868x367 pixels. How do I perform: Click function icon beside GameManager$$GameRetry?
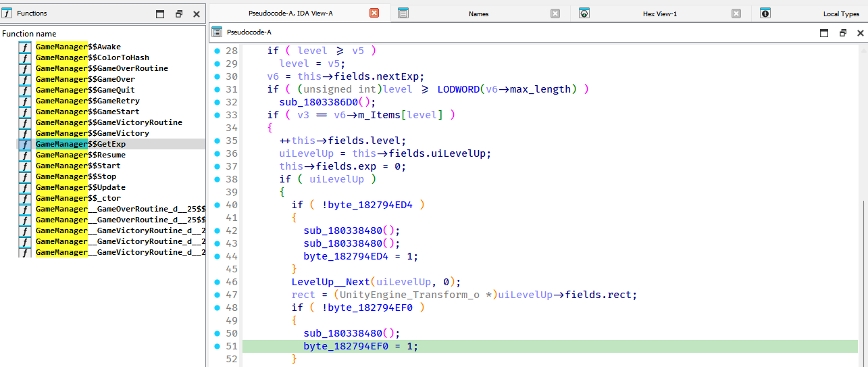[x=25, y=101]
